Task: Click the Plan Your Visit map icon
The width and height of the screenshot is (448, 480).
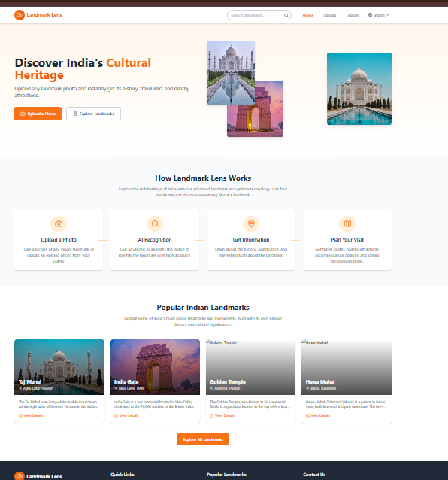Action: point(347,223)
